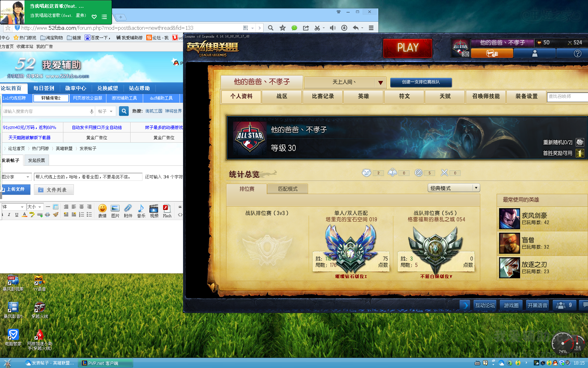Insert a video using the 视频 icon

click(154, 211)
